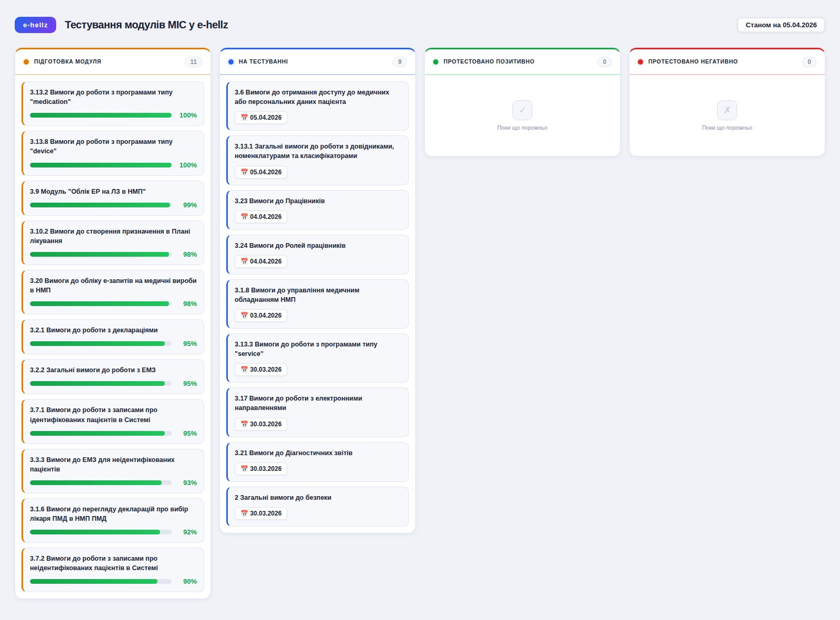Click the calendar icon on card 3.6

click(244, 118)
